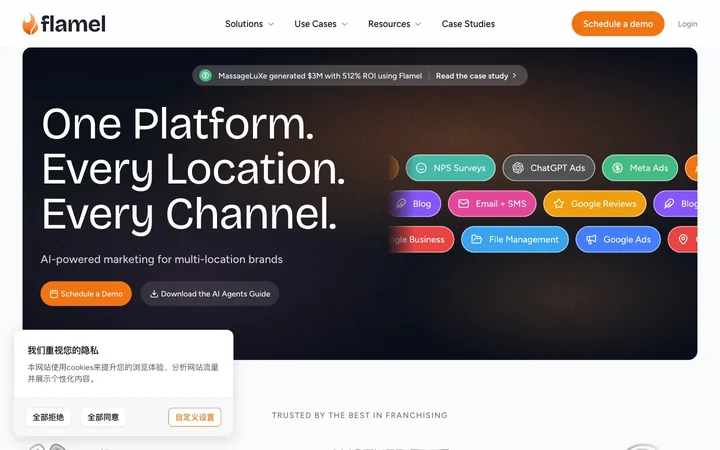This screenshot has width=720, height=450.
Task: Select the Email + SMS pill
Action: point(492,204)
